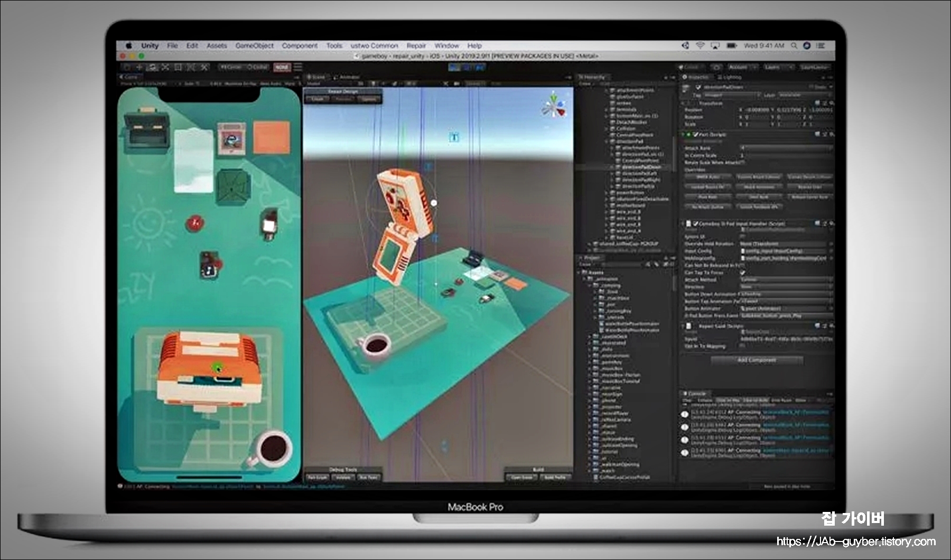Select the Scale tool in toolbar
951x560 pixels.
(165, 67)
